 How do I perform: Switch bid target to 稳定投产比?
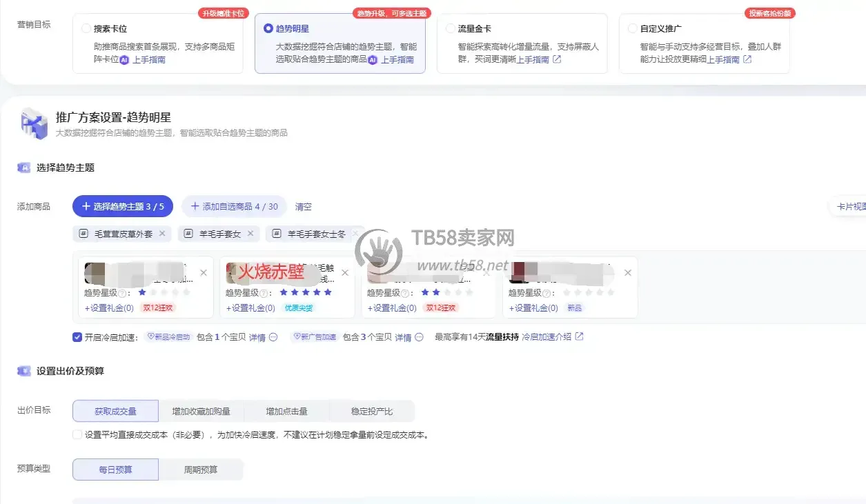point(372,411)
